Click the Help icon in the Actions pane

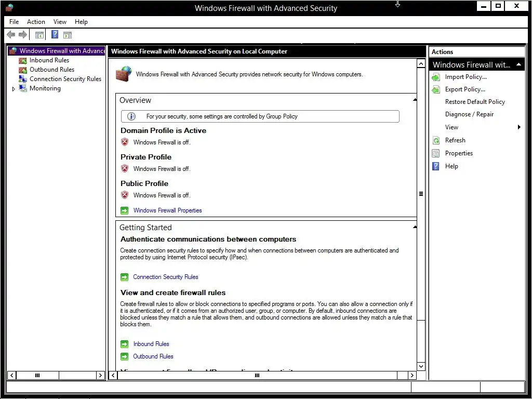436,166
